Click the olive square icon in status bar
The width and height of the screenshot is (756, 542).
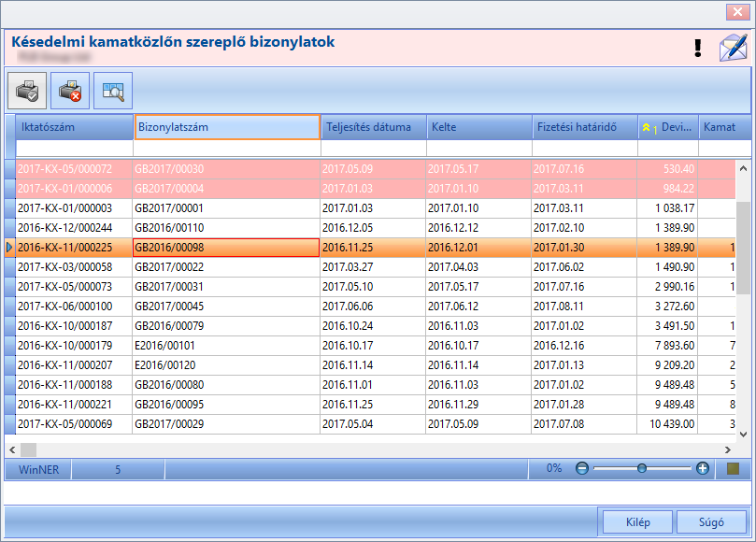[733, 468]
